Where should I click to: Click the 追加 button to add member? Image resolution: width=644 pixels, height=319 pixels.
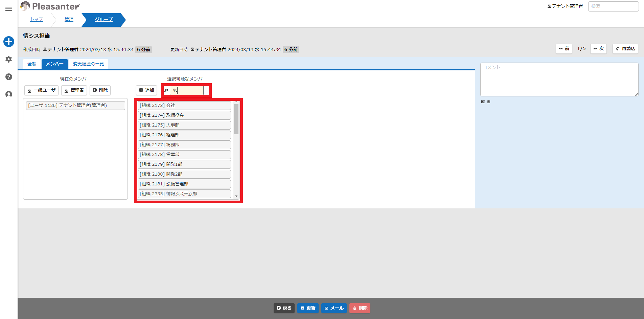pos(146,90)
